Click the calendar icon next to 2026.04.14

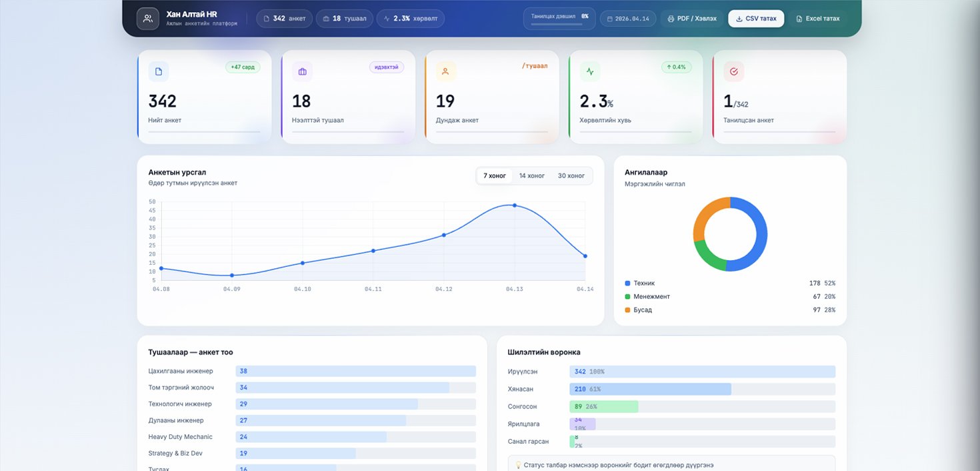click(609, 19)
